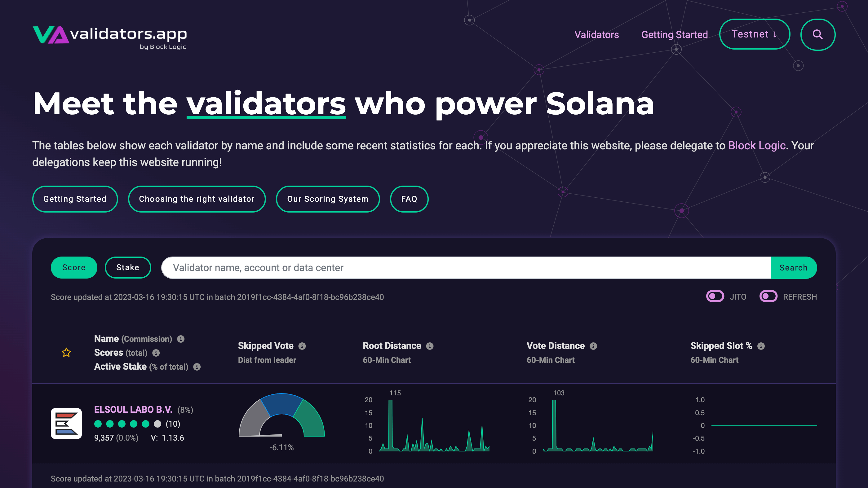
Task: Click the Our Scoring System button
Action: (x=328, y=198)
